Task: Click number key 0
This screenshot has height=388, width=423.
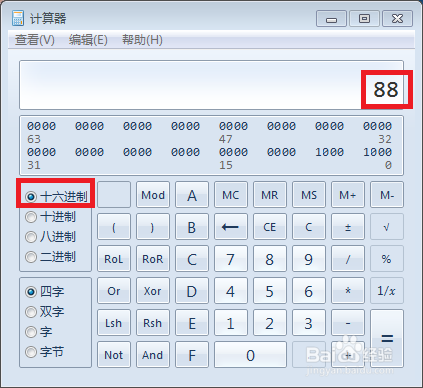Action: click(250, 355)
